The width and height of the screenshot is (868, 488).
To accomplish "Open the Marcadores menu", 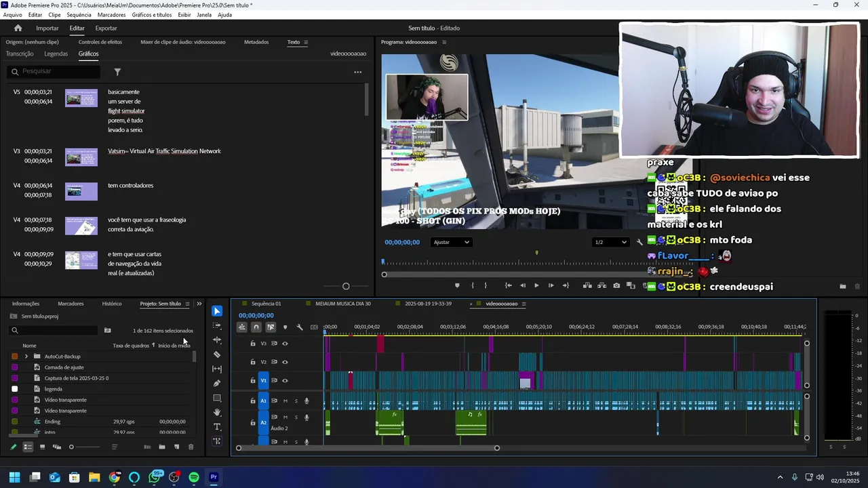I will tap(111, 15).
